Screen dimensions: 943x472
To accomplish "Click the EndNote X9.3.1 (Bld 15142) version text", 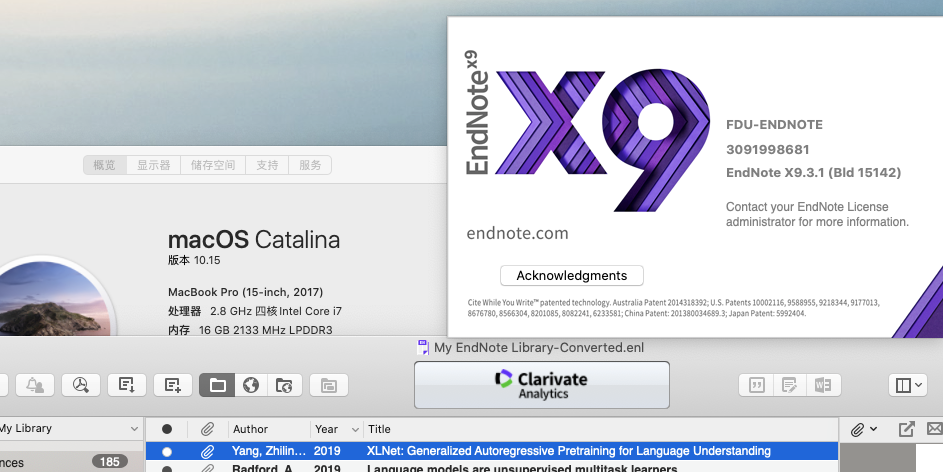I will 814,173.
